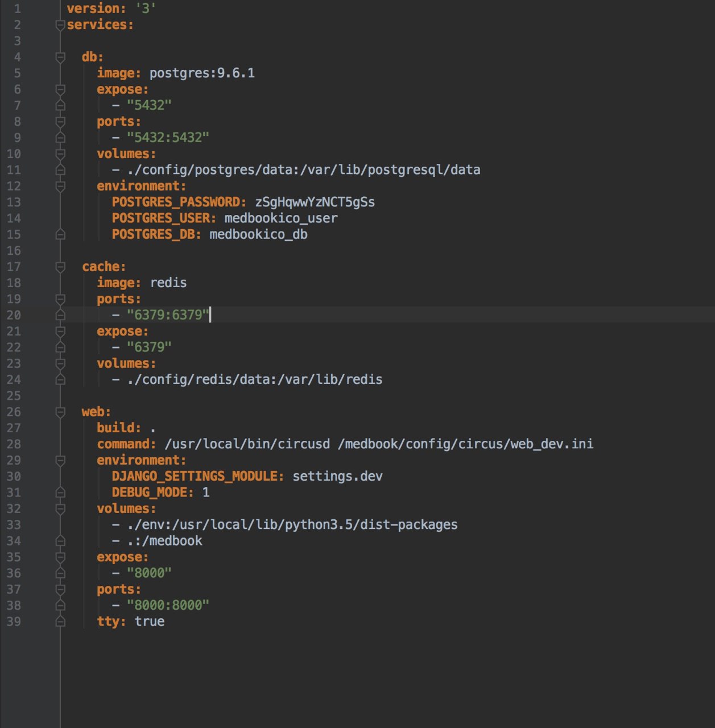The width and height of the screenshot is (715, 728).
Task: Fold the cache volumes section
Action: (x=60, y=363)
